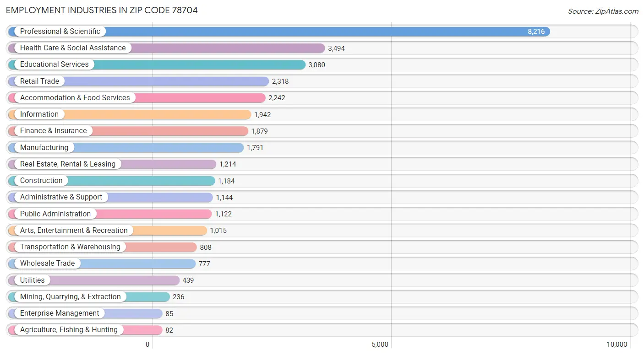Click the Finance & Insurance label

click(53, 131)
